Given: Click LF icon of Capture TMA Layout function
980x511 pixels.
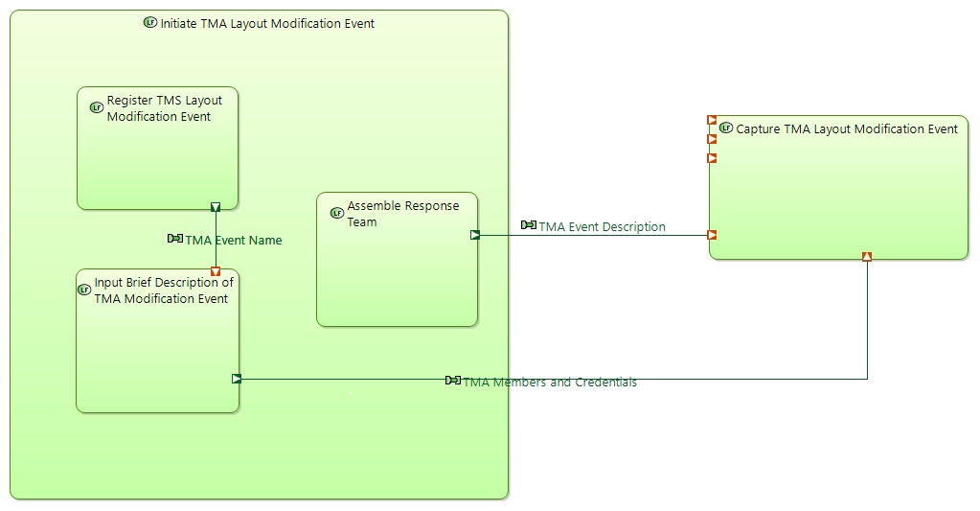Looking at the screenshot, I should point(726,128).
